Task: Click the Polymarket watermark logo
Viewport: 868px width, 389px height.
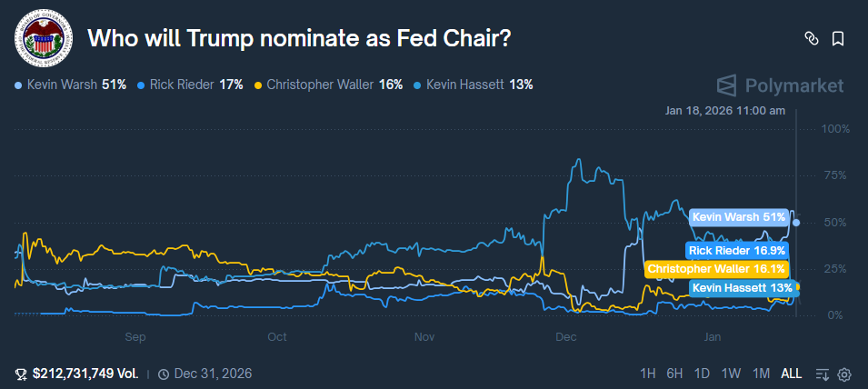Action: [780, 85]
